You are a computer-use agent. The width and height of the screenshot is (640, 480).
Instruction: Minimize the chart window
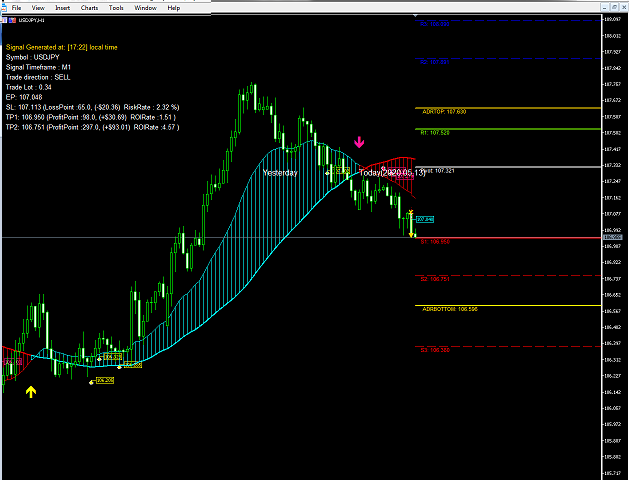point(605,7)
